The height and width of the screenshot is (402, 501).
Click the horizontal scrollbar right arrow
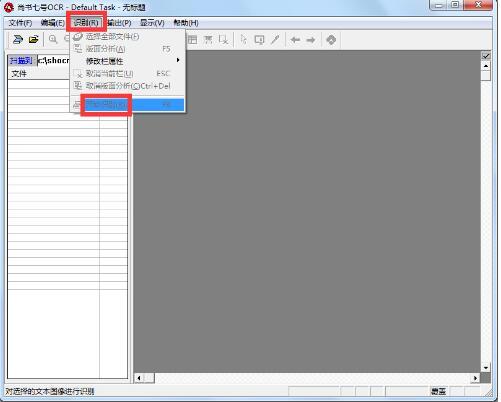[x=476, y=378]
